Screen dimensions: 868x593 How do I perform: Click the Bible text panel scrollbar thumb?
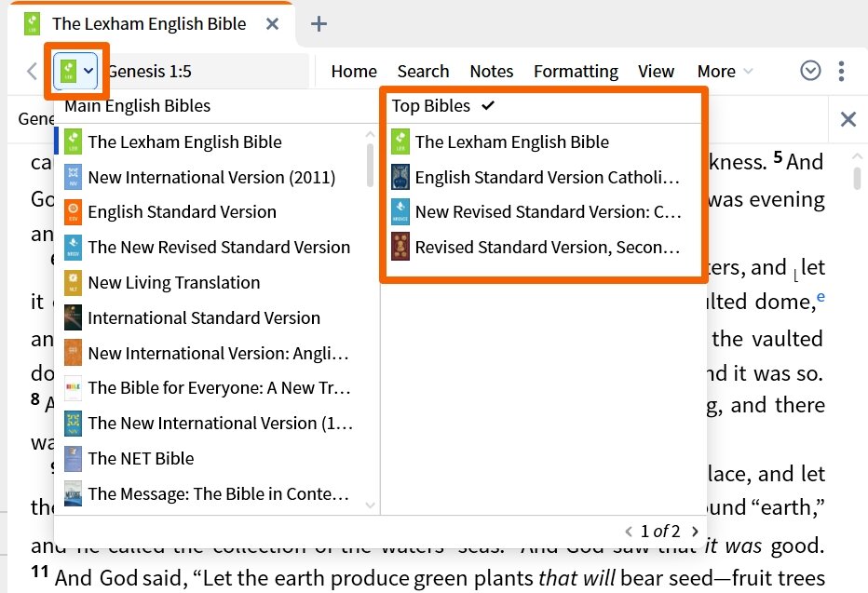(x=857, y=178)
